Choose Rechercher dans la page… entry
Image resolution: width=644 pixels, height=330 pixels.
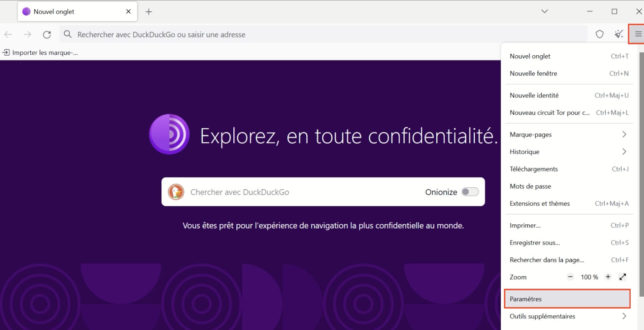coord(569,260)
